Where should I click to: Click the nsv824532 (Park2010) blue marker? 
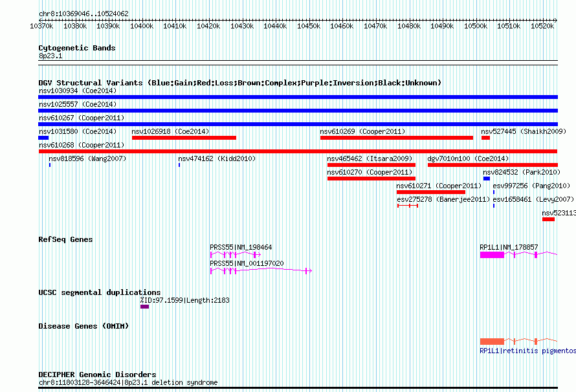point(487,179)
